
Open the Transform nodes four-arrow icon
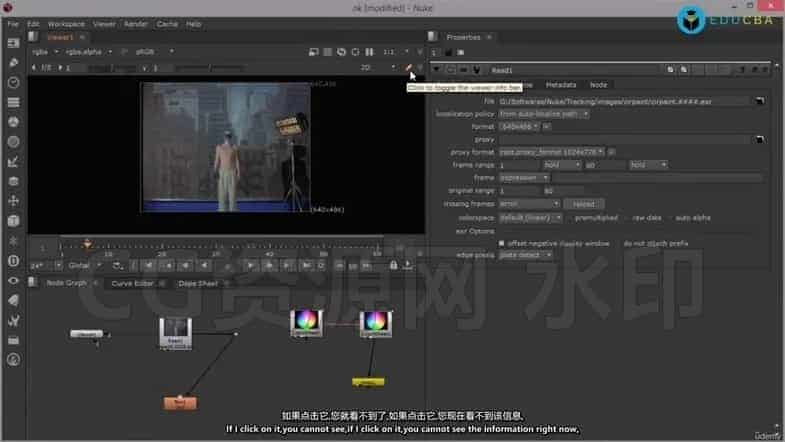click(14, 201)
